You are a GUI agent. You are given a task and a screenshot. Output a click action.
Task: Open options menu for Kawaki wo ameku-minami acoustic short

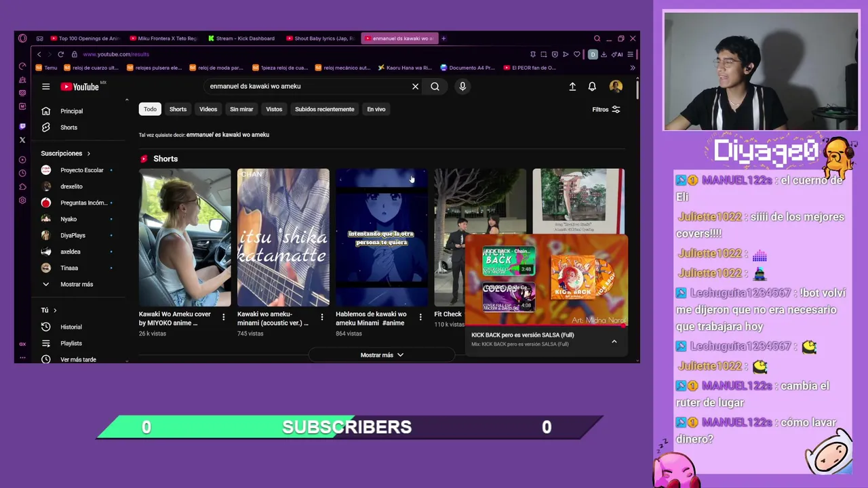321,317
